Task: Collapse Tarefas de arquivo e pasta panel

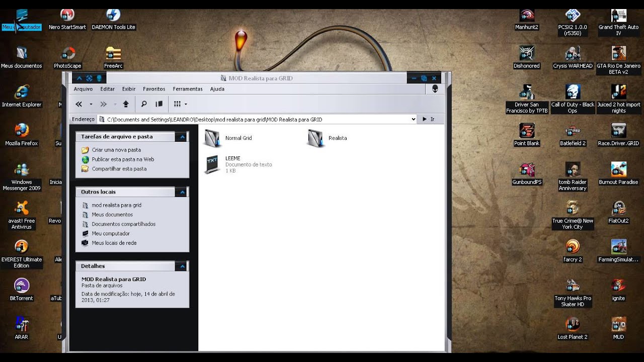Action: [x=182, y=137]
